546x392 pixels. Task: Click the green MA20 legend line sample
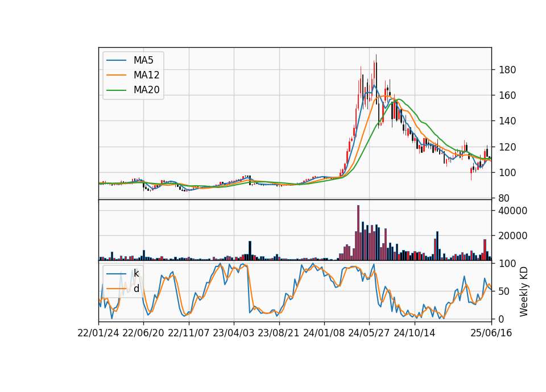point(116,90)
